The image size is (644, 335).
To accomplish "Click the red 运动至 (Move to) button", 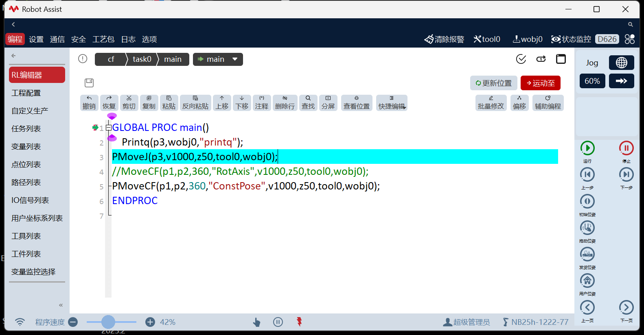I will (x=540, y=83).
